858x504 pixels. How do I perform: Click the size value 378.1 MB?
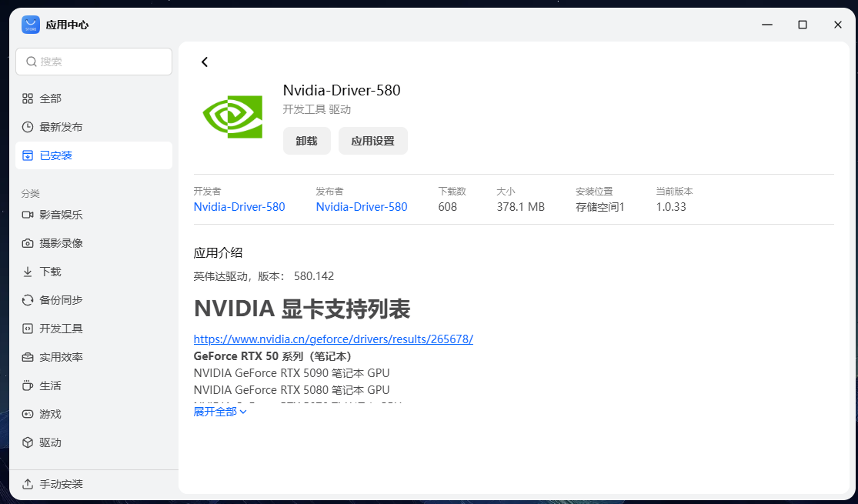(520, 207)
